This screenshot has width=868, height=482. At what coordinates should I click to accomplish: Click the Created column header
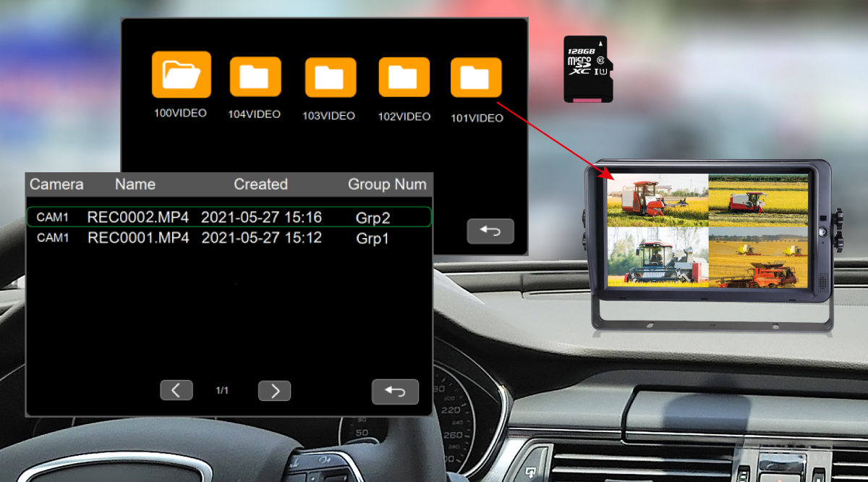click(x=260, y=185)
